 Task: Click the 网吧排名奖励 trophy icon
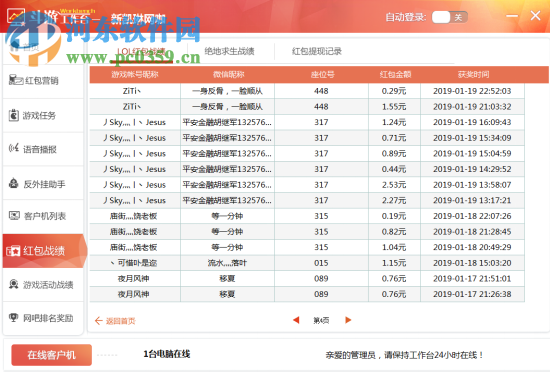pos(14,317)
